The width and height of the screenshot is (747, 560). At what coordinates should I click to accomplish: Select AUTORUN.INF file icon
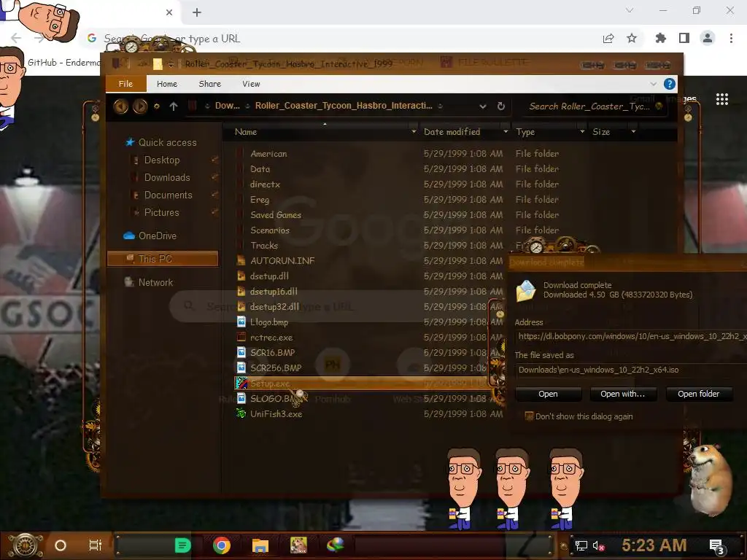pos(241,260)
